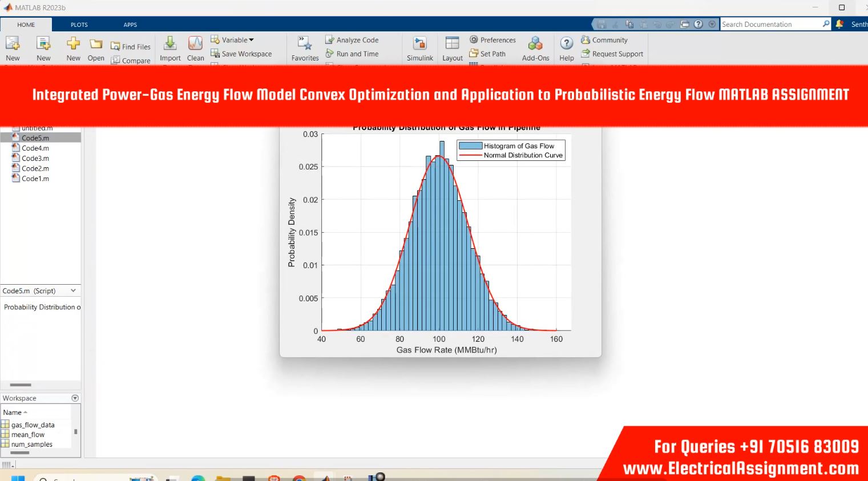Click the Layout icon
868x481 pixels.
point(452,45)
